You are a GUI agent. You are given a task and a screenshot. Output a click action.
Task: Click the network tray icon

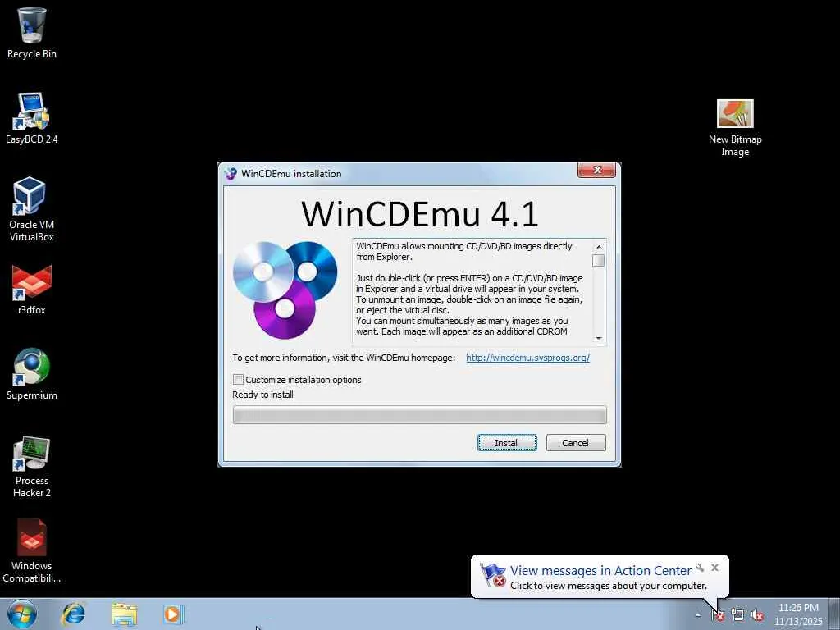[737, 615]
